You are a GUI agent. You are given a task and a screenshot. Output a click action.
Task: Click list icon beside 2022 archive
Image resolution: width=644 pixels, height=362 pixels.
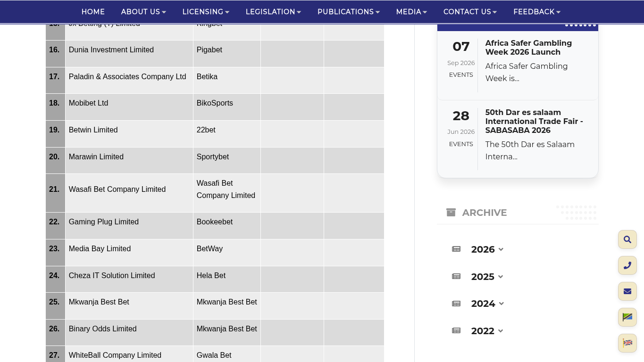pos(456,331)
